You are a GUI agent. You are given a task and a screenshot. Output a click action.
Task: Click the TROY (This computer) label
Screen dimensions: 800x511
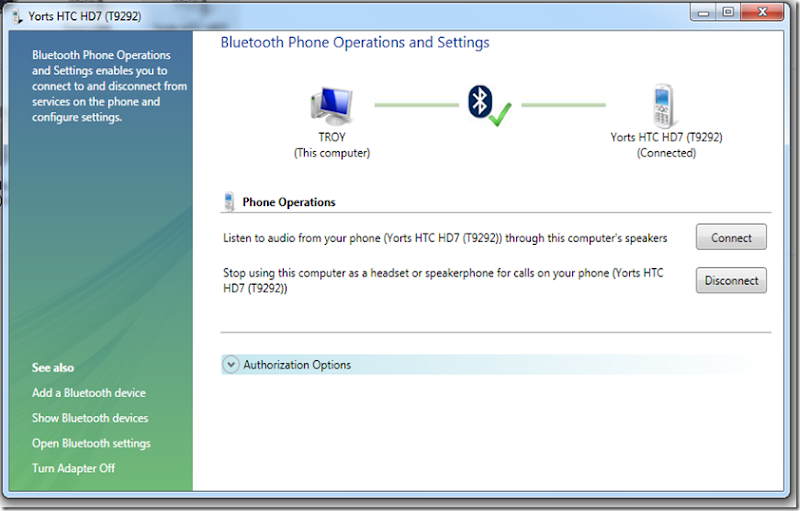click(332, 145)
